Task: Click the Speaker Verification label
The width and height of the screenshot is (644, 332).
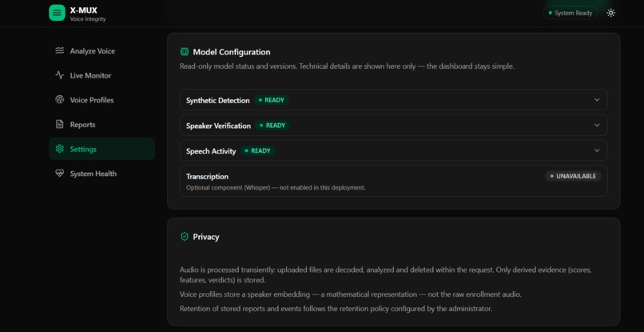Action: pyautogui.click(x=218, y=126)
